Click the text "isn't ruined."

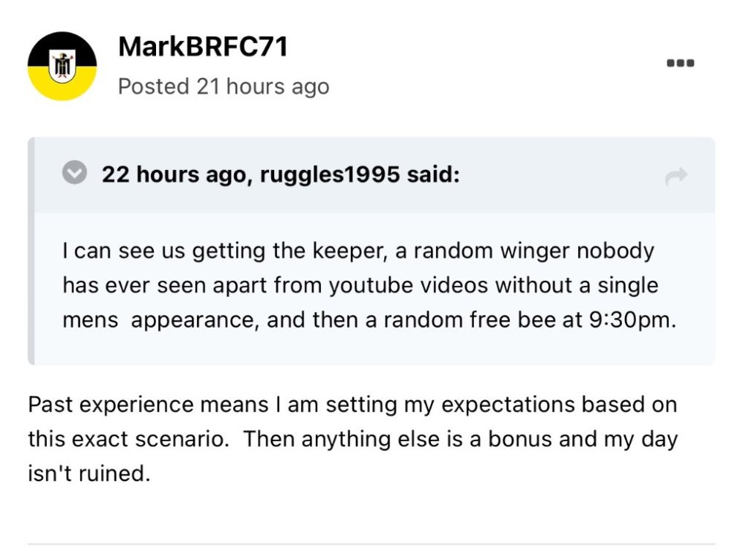89,473
